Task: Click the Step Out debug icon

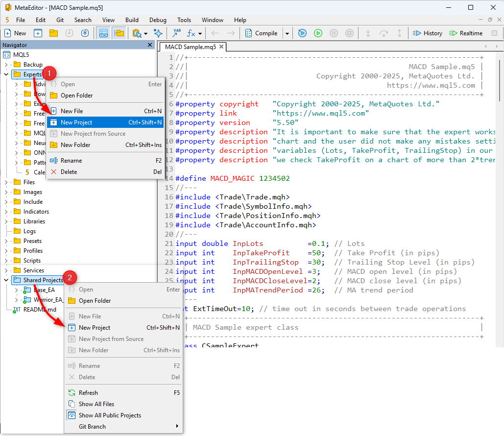Action: tap(399, 33)
